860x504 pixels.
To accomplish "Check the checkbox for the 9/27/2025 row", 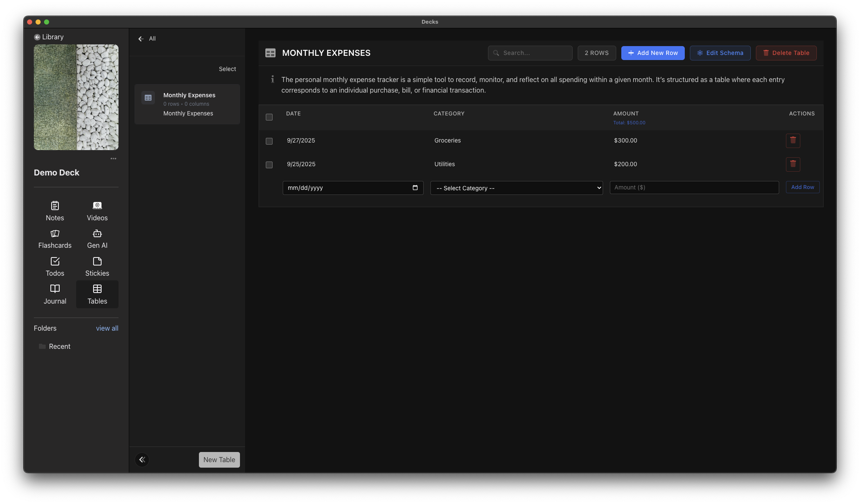I will click(x=269, y=141).
